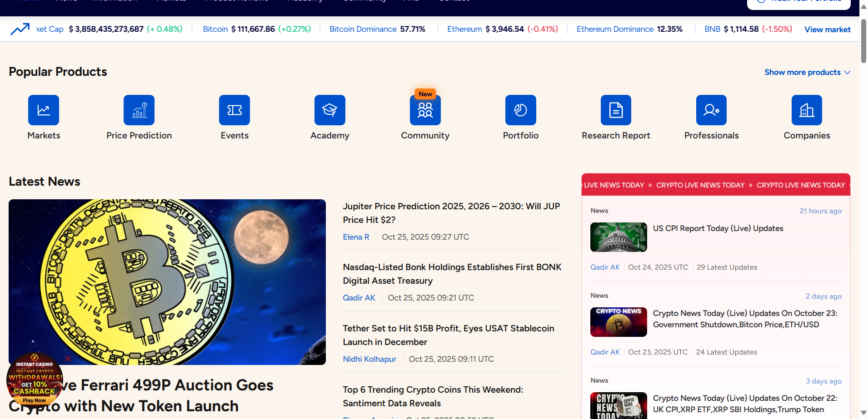
Task: Close the Instant Casino ad popup
Action: [x=68, y=359]
